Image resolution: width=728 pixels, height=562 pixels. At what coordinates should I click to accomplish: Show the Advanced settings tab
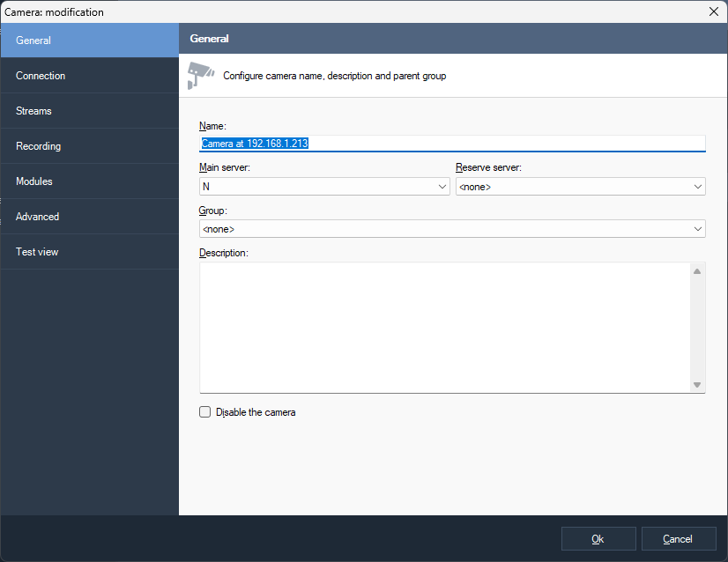pyautogui.click(x=89, y=217)
